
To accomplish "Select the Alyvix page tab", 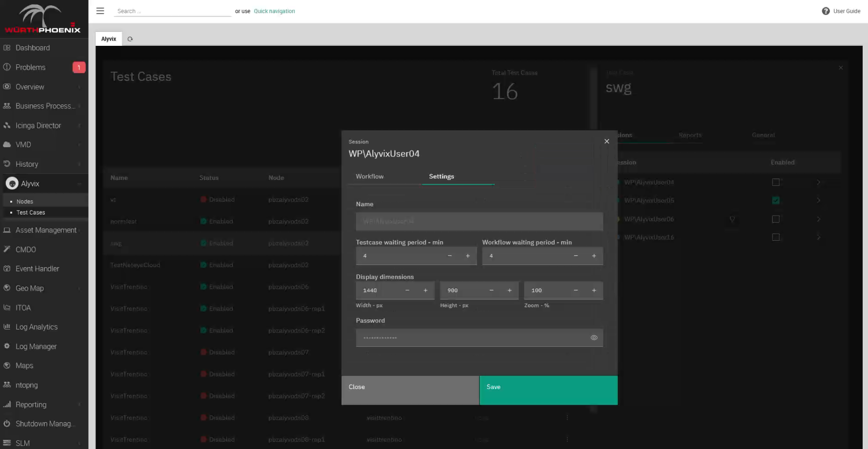I will 109,39.
